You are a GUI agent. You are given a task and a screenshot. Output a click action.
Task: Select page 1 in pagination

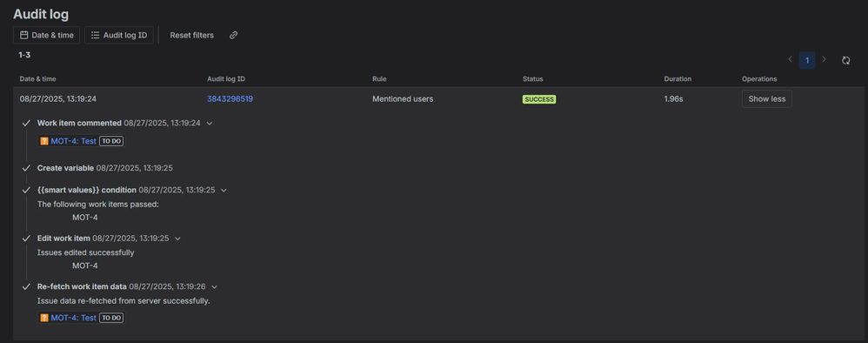807,60
